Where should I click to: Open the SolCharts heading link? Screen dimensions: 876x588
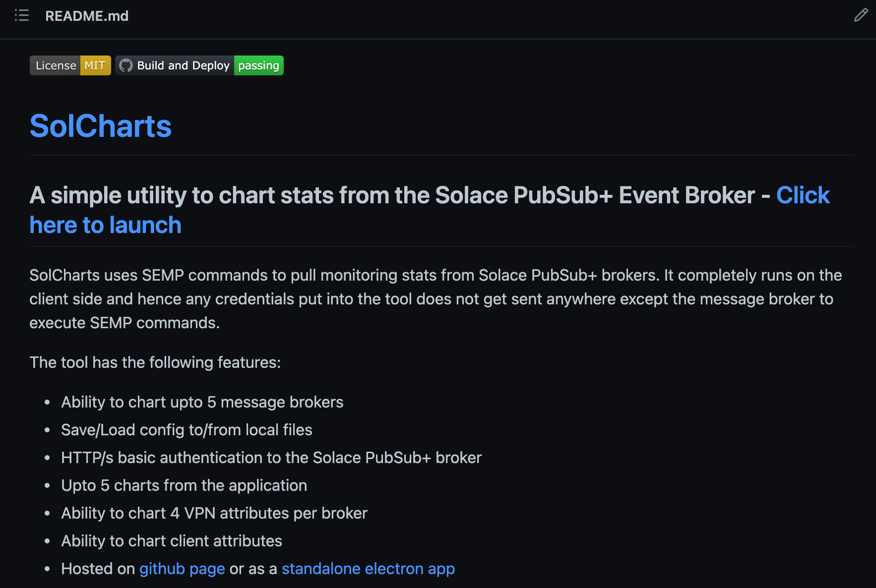coord(101,126)
